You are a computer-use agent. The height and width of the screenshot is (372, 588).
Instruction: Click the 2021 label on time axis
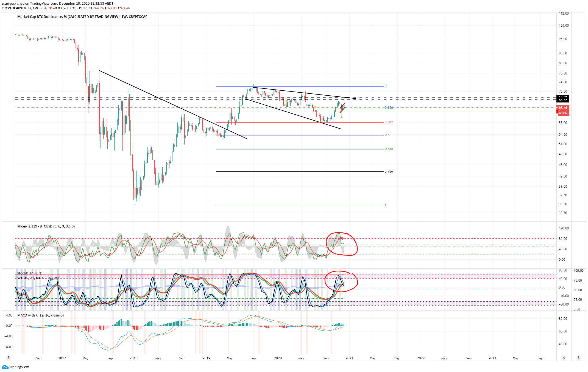click(x=349, y=358)
